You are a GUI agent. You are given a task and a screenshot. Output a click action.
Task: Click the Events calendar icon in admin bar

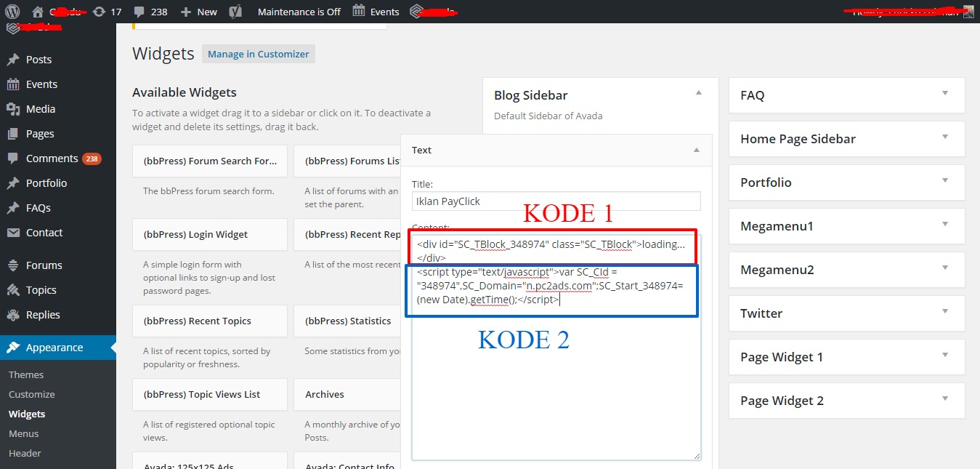coord(359,11)
